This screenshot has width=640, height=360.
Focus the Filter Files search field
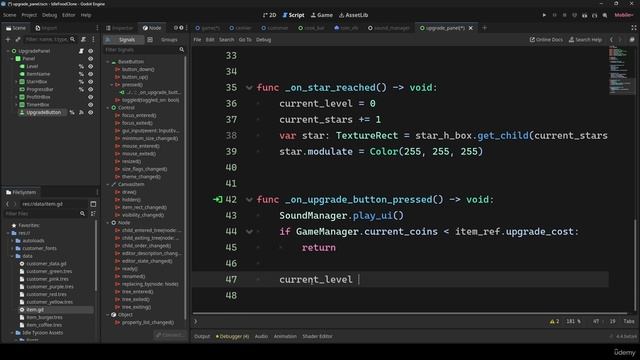point(41,213)
